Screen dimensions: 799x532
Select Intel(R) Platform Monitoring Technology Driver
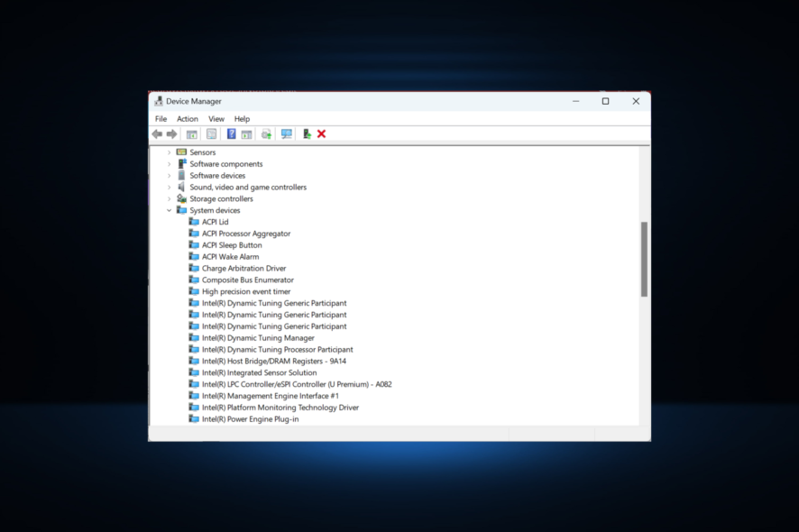point(280,408)
